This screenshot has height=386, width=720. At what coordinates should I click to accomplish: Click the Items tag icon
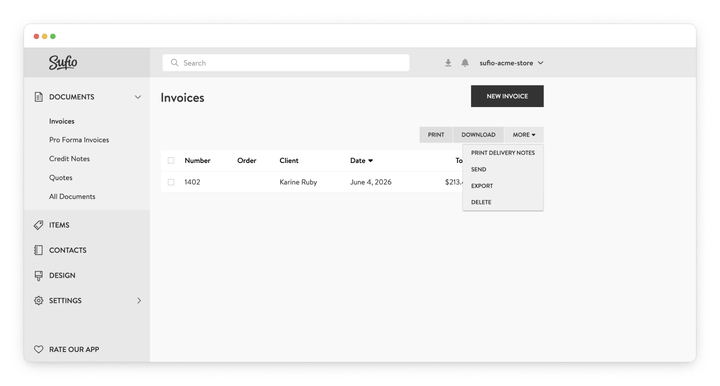pos(39,225)
